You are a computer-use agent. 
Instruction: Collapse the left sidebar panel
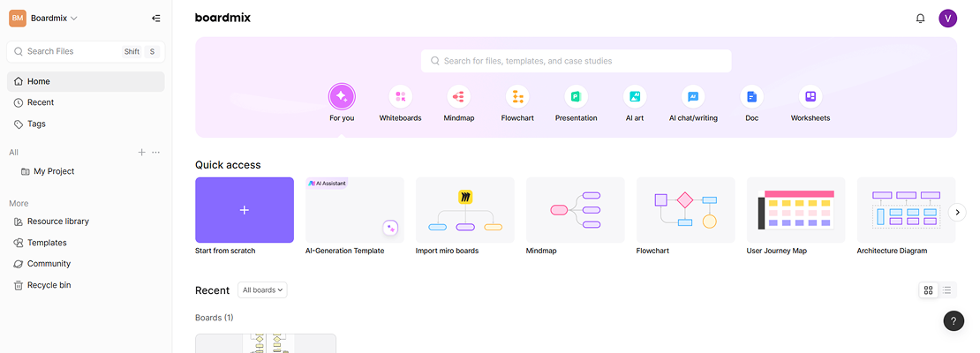[156, 18]
